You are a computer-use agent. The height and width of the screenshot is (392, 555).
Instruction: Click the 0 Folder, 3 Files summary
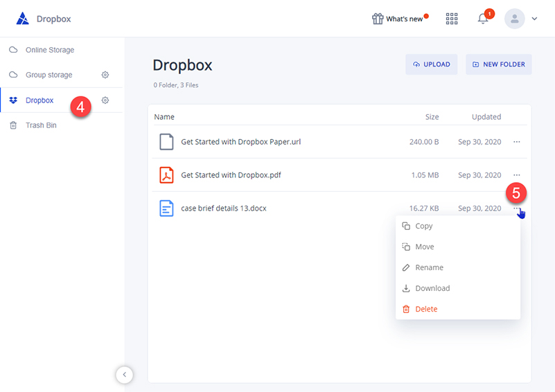176,85
